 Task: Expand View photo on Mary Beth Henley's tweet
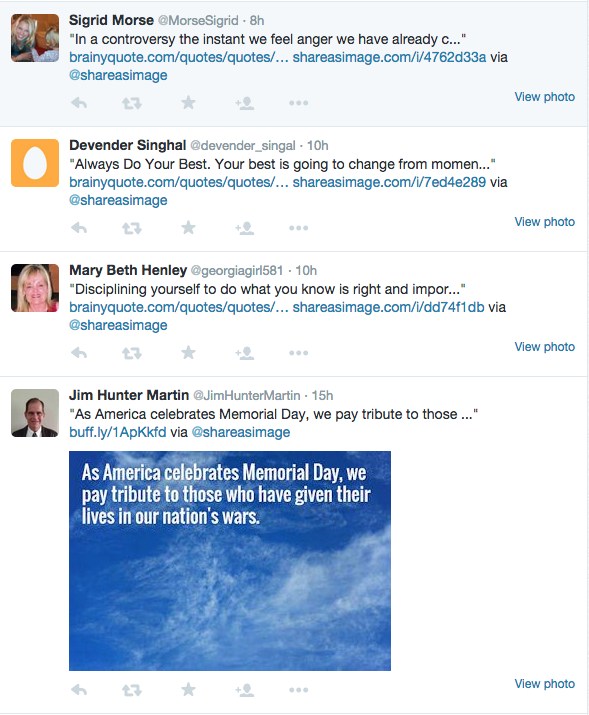click(545, 347)
